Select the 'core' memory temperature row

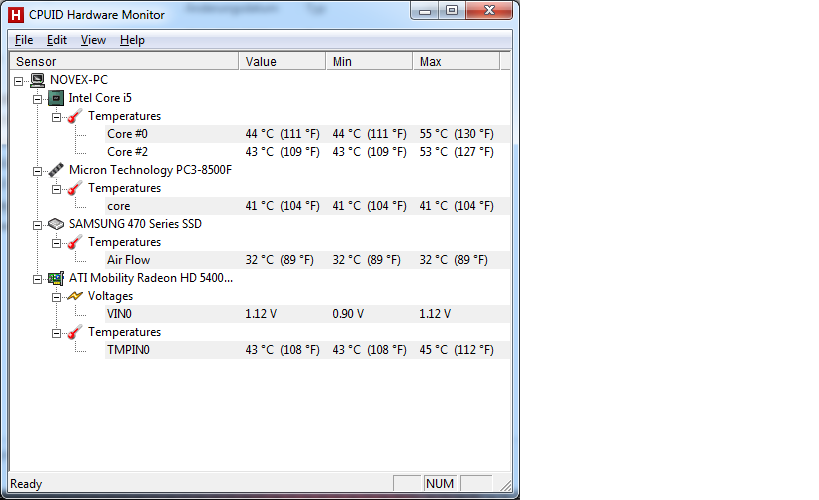[x=308, y=206]
